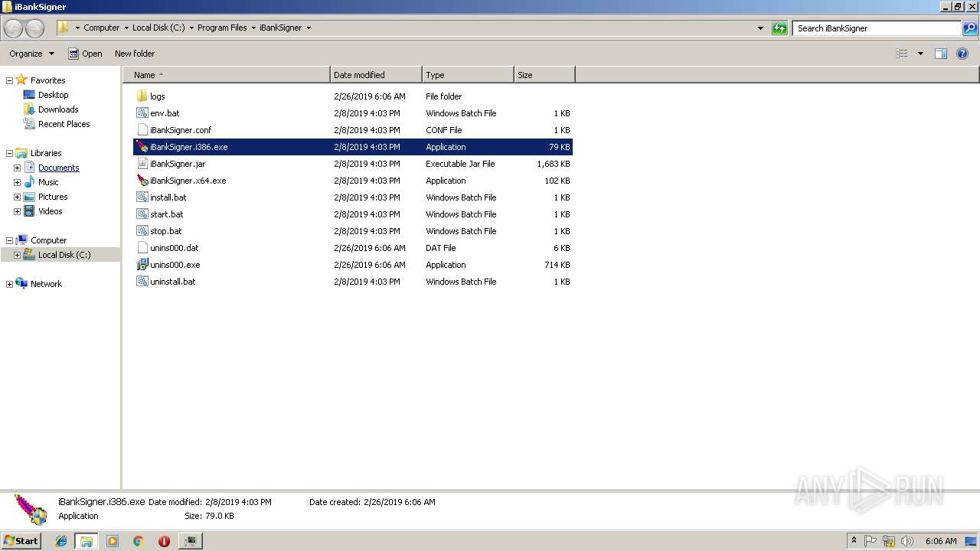The height and width of the screenshot is (551, 980).
Task: Open the view options dropdown arrow
Action: pyautogui.click(x=920, y=54)
